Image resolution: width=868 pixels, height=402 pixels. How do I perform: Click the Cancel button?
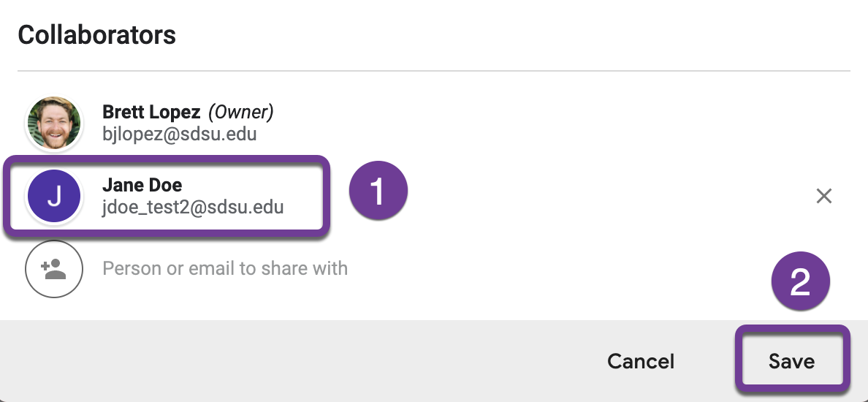coord(640,361)
